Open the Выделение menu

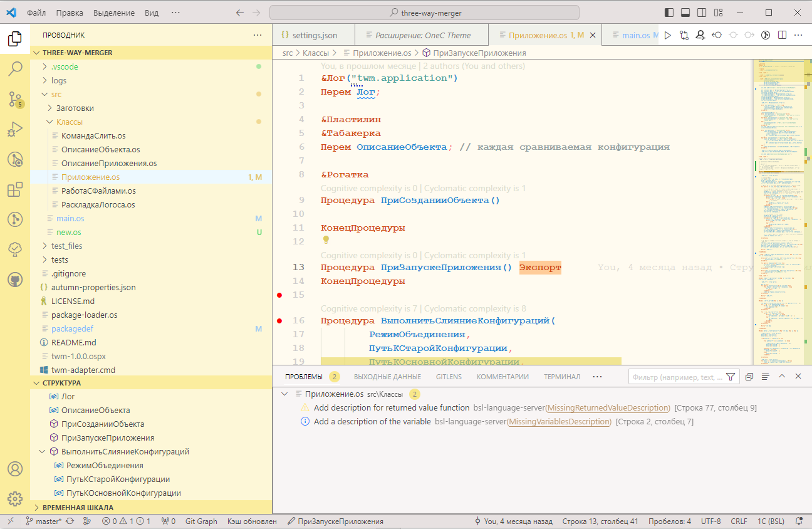click(x=113, y=13)
